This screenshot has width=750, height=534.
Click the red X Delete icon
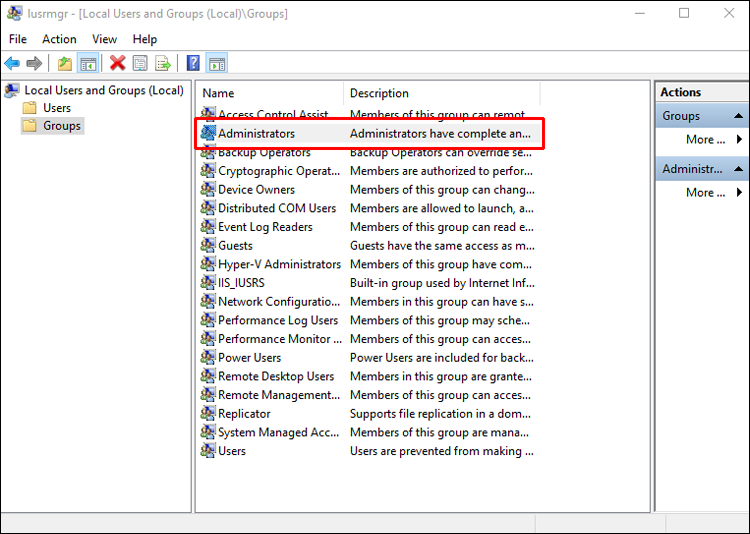click(x=117, y=63)
